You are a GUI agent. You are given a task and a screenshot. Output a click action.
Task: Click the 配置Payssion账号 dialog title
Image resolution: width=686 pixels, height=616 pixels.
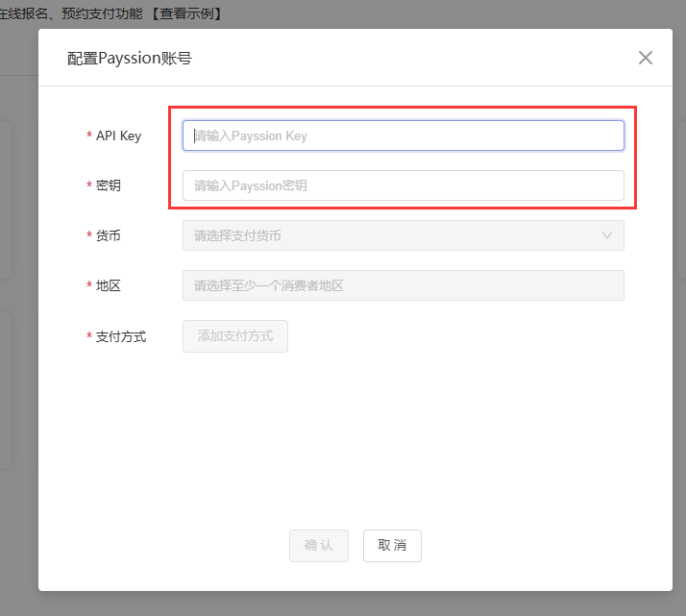(130, 59)
